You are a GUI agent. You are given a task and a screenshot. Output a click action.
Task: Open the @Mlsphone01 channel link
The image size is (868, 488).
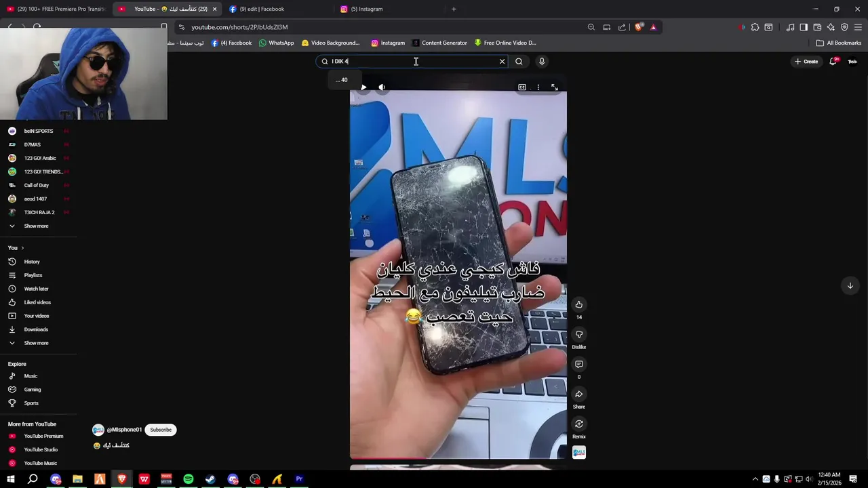tap(124, 430)
